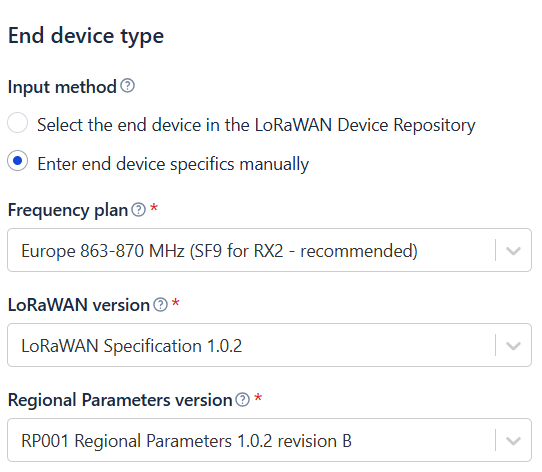Viewport: 542px width, 472px height.
Task: Click label text 'Enter end device specifics manually'
Action: (173, 164)
